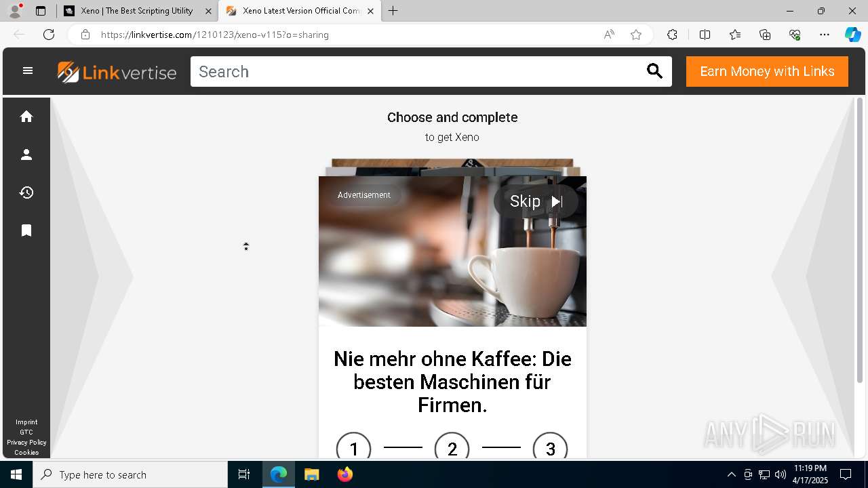The image size is (868, 488).
Task: Click the search magnifier icon
Action: pyautogui.click(x=654, y=71)
